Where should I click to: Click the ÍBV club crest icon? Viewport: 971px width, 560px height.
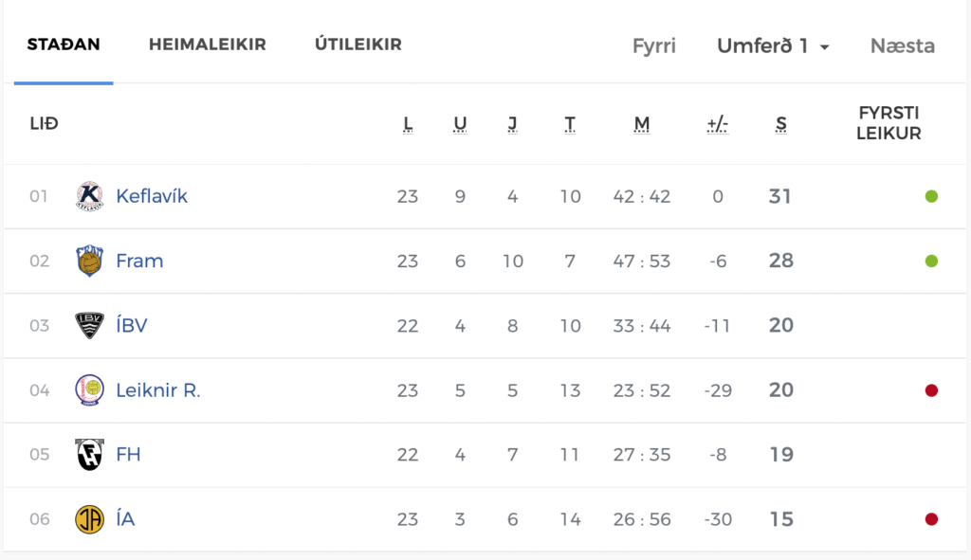pos(89,325)
